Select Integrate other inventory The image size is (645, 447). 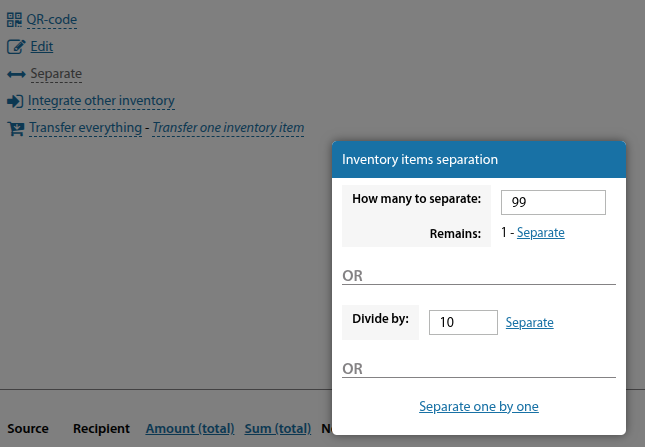(101, 101)
